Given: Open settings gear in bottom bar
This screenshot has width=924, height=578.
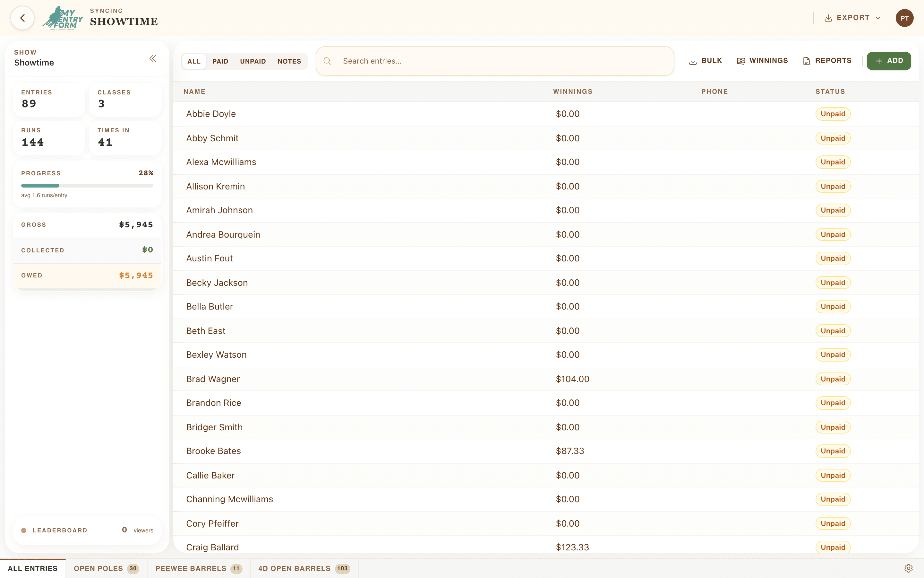Looking at the screenshot, I should click(908, 568).
